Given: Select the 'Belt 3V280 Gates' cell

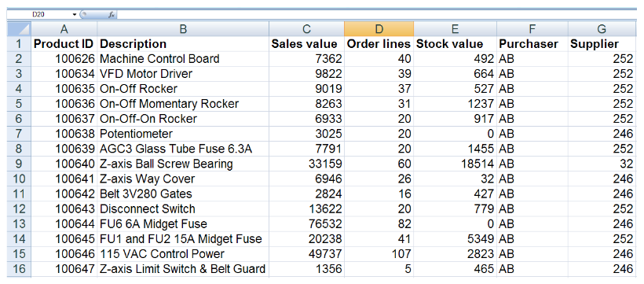Looking at the screenshot, I should point(183,194).
